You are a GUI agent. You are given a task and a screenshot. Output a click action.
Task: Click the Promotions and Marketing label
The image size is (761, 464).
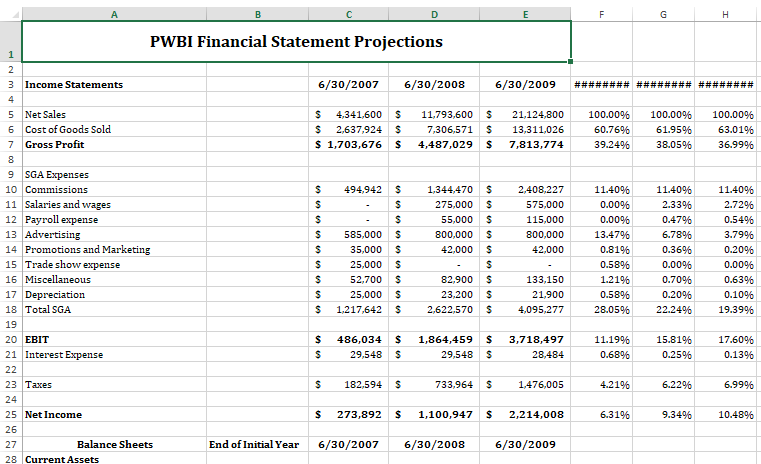pyautogui.click(x=87, y=249)
